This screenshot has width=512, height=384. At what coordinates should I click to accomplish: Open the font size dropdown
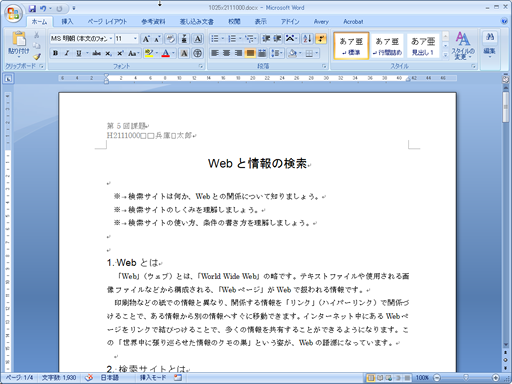tap(135, 39)
